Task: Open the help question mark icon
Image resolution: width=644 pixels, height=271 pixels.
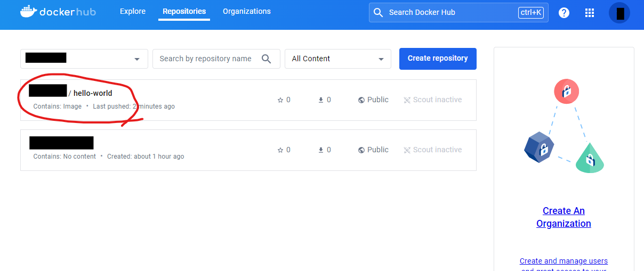Action: tap(564, 13)
